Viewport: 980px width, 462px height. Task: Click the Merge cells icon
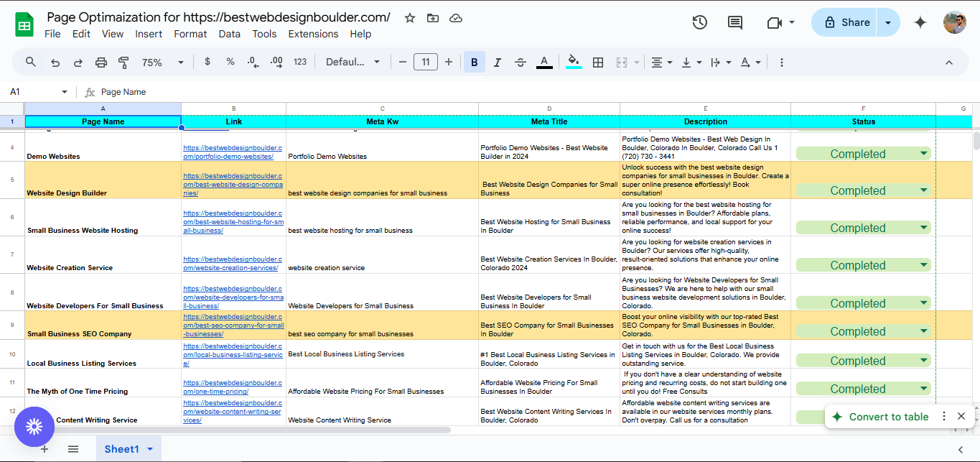pos(622,62)
